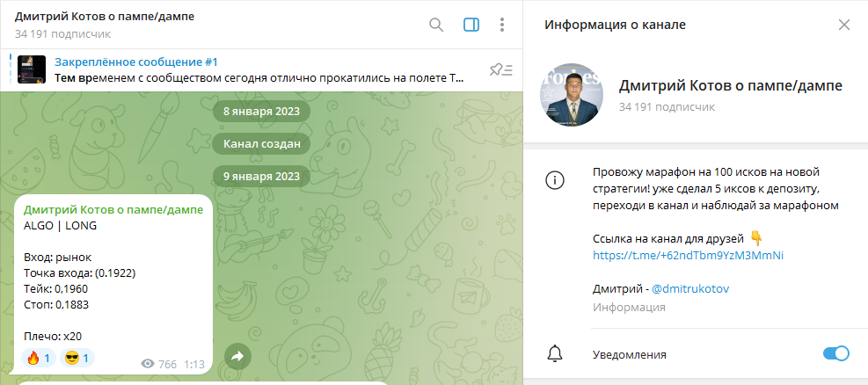Click the "Тейк: 0,1960" line
The image size is (868, 385).
click(55, 288)
